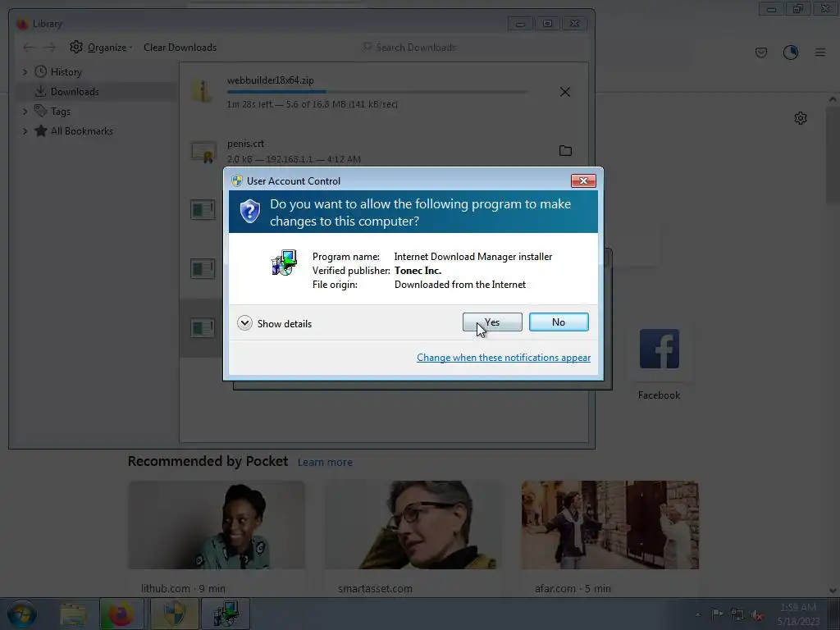
Task: Close the User Account Control dialog
Action: click(583, 181)
